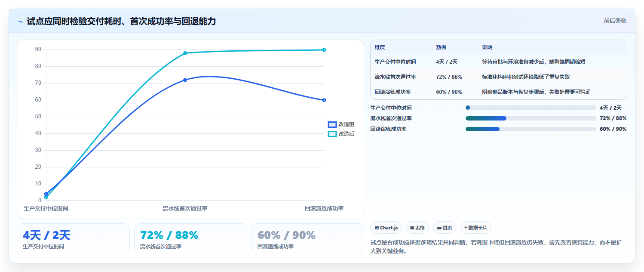Viewport: 644px width, 272px height.
Task: Open the 4天 / 2天 data card
Action: point(73,239)
